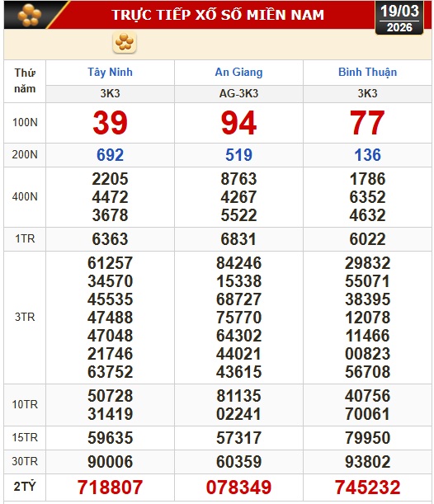This screenshot has width=434, height=504.
Task: Select the 15TR prize label
Action: click(x=25, y=437)
